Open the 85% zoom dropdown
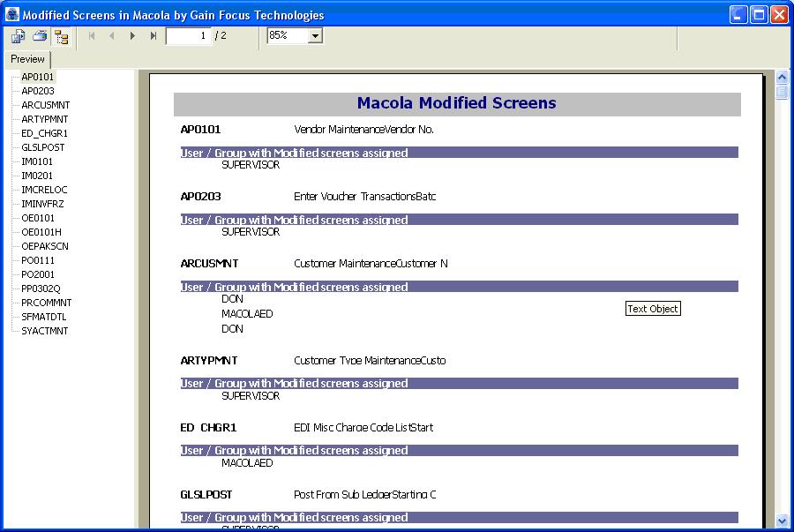 (316, 36)
